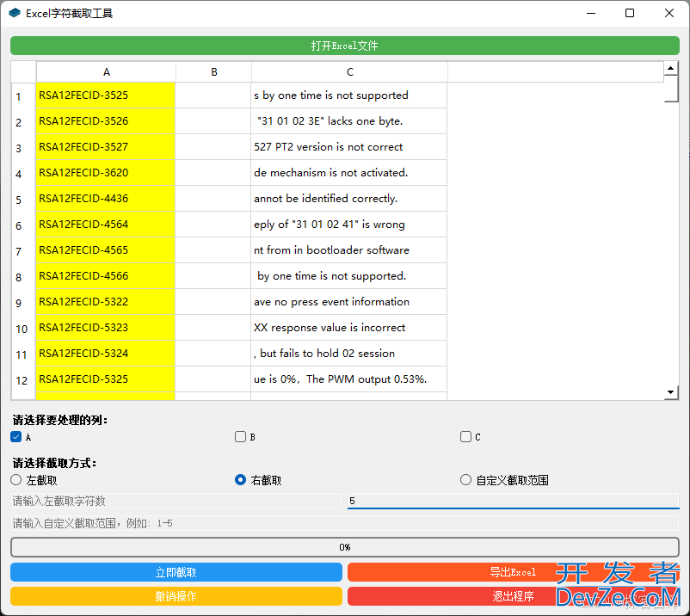This screenshot has width=690, height=616.
Task: Click cell "annot be identified correctly."
Action: click(349, 199)
